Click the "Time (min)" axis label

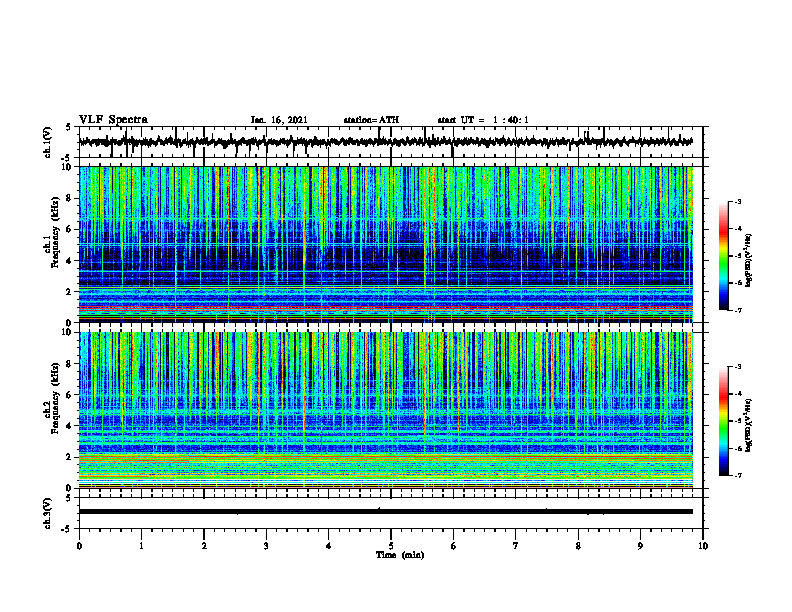400,555
